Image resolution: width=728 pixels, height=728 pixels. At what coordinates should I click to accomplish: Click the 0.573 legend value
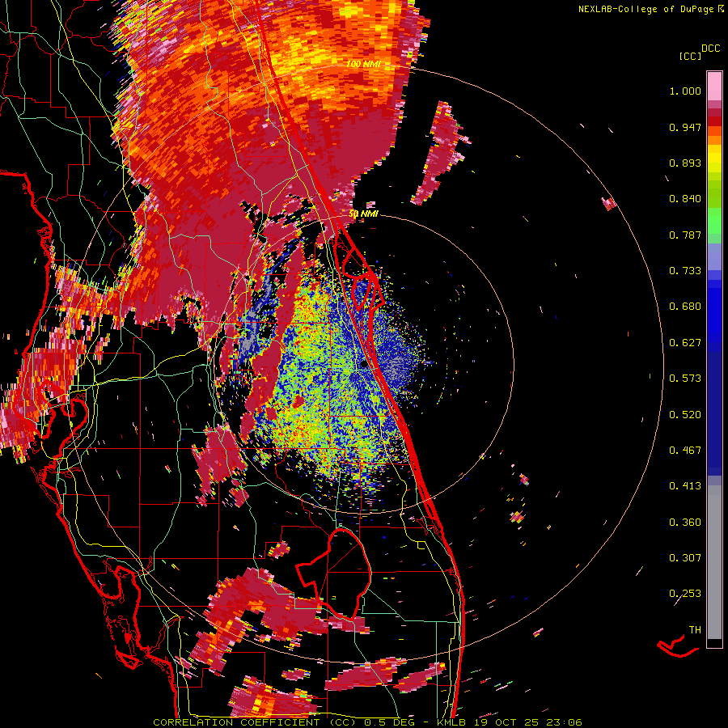[x=685, y=379]
